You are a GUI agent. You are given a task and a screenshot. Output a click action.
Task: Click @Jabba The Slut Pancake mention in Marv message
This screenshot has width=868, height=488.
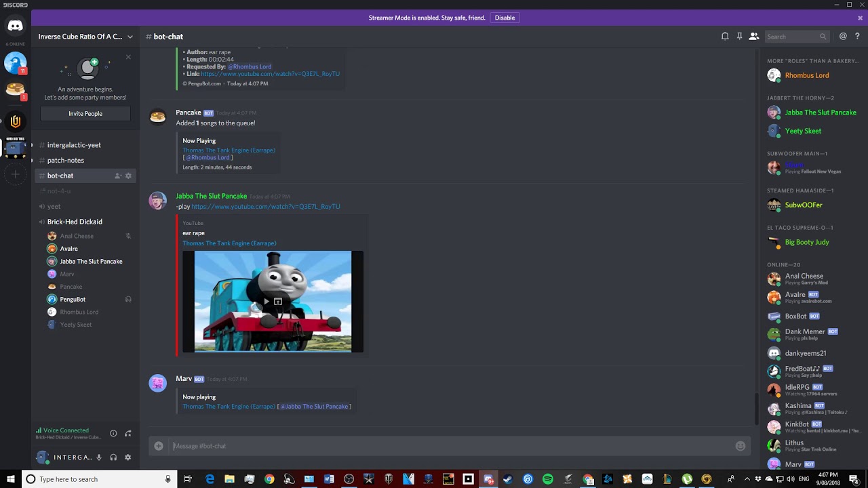314,407
